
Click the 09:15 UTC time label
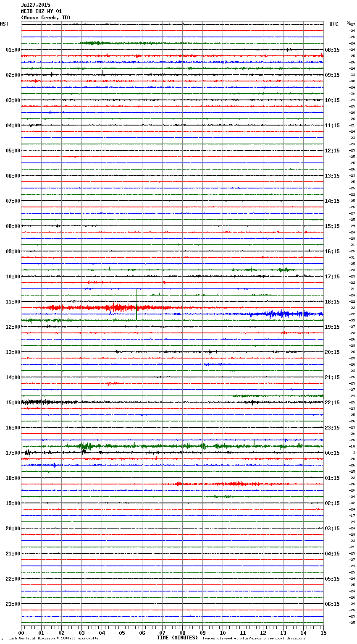coord(332,75)
